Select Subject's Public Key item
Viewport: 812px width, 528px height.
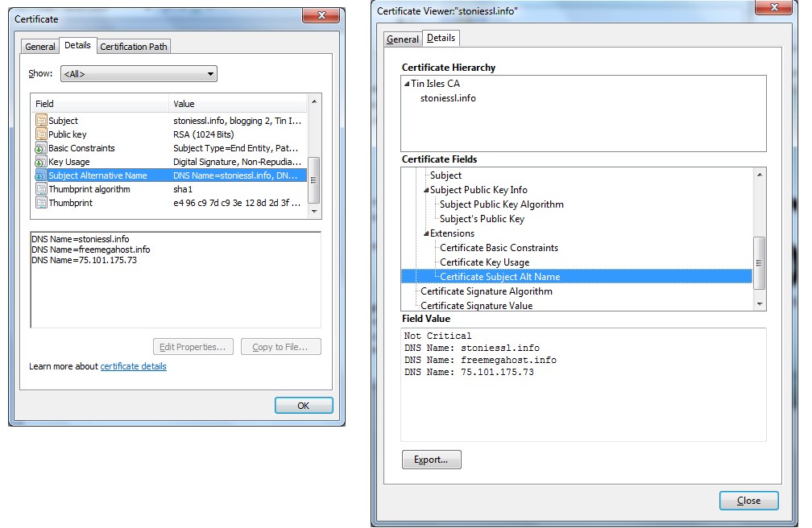[482, 218]
